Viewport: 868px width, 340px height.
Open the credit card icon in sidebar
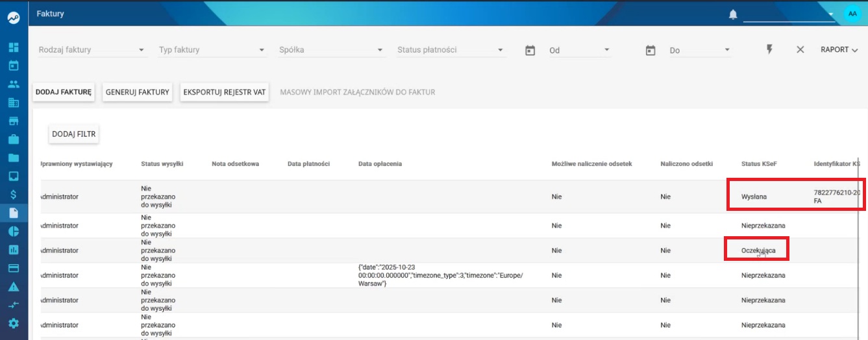click(14, 268)
